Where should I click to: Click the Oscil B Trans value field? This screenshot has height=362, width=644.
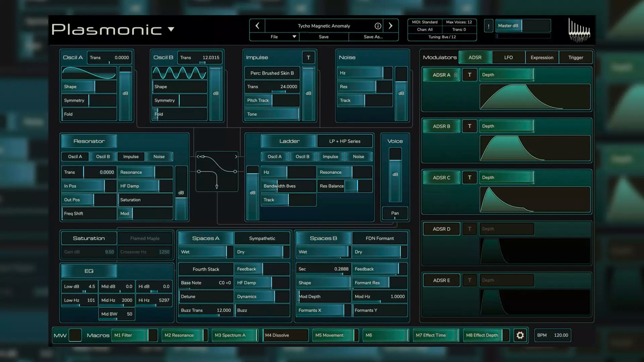[x=200, y=58]
